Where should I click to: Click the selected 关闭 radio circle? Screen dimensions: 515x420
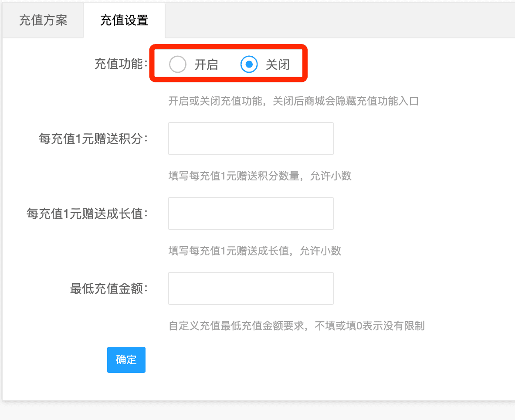(x=249, y=64)
